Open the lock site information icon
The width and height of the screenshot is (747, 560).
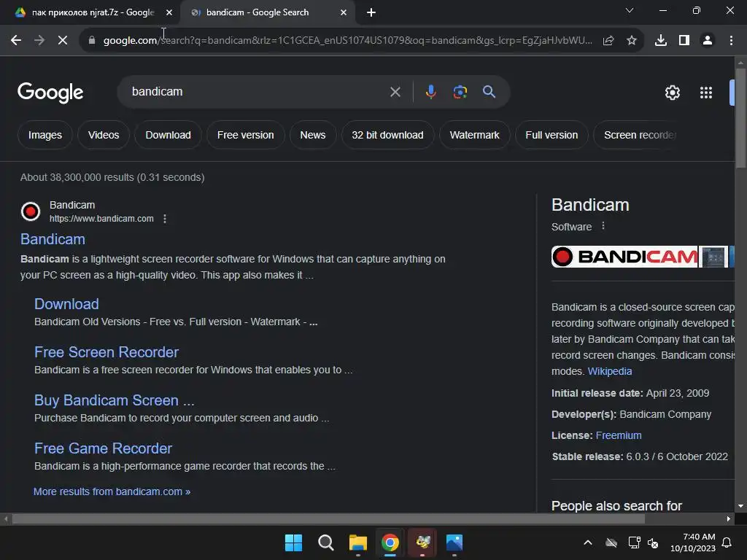coord(91,41)
